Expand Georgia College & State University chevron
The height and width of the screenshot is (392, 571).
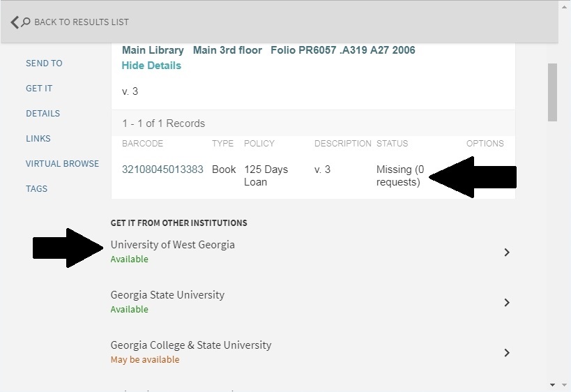click(x=507, y=353)
